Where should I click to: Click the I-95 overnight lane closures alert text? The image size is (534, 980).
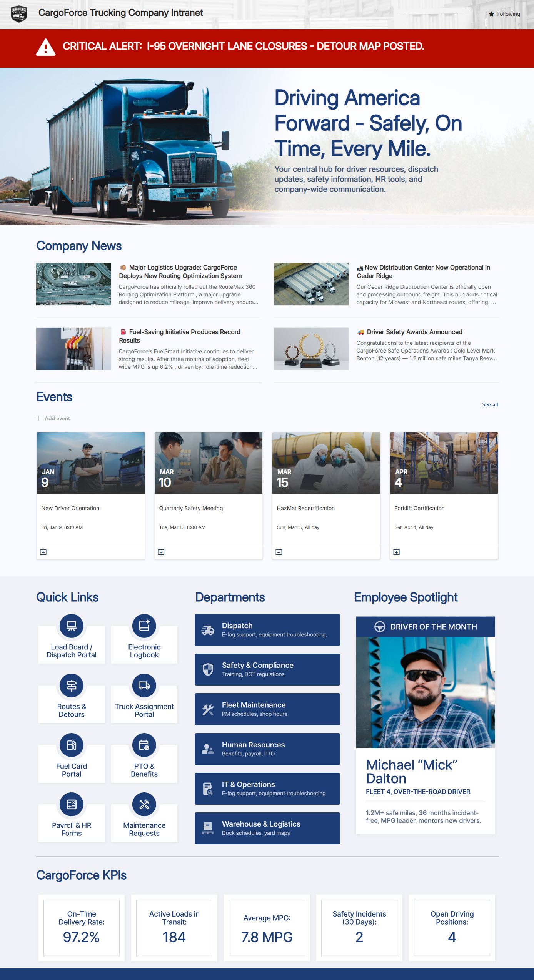pos(285,47)
